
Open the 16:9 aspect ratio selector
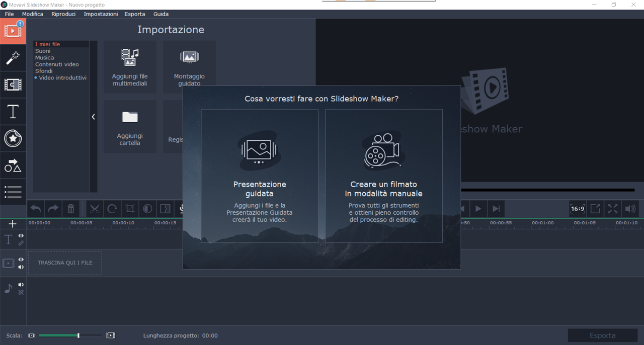577,208
